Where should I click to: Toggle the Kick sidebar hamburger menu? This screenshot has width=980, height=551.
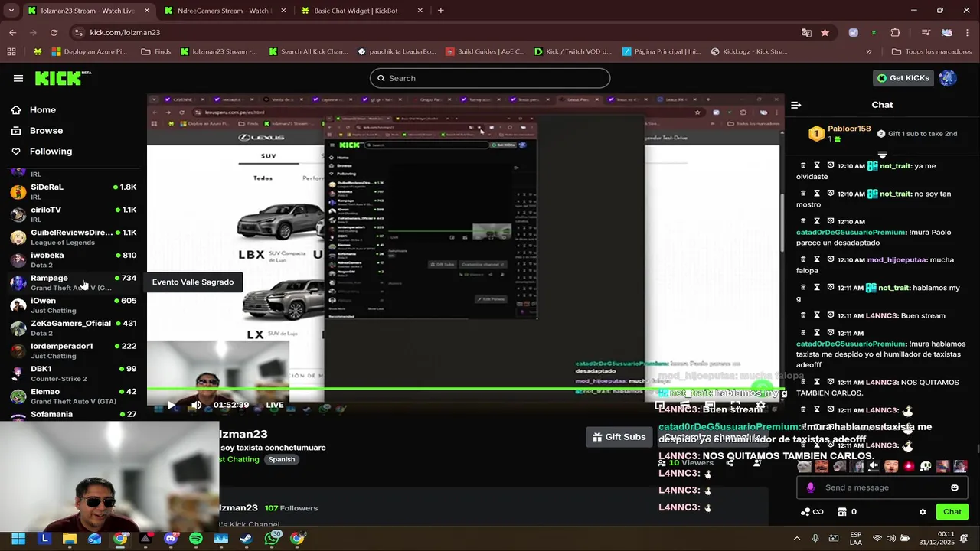[x=18, y=78]
